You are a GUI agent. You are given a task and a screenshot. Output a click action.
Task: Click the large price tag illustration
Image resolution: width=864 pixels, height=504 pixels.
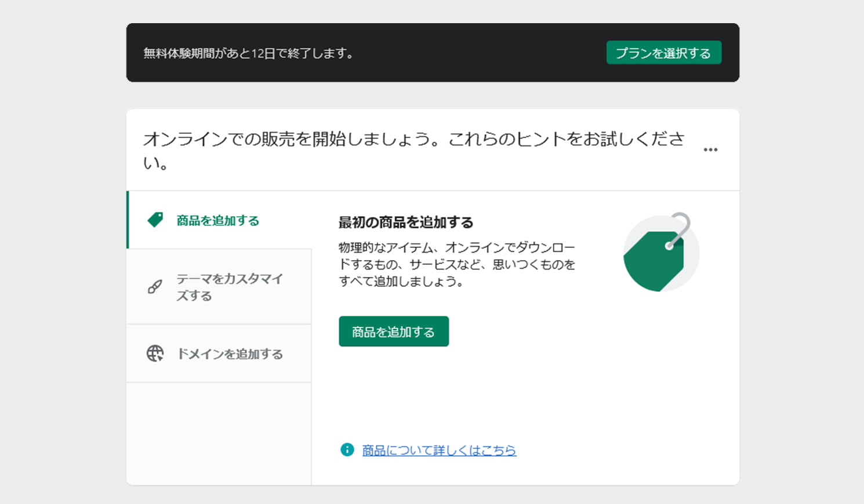click(661, 253)
